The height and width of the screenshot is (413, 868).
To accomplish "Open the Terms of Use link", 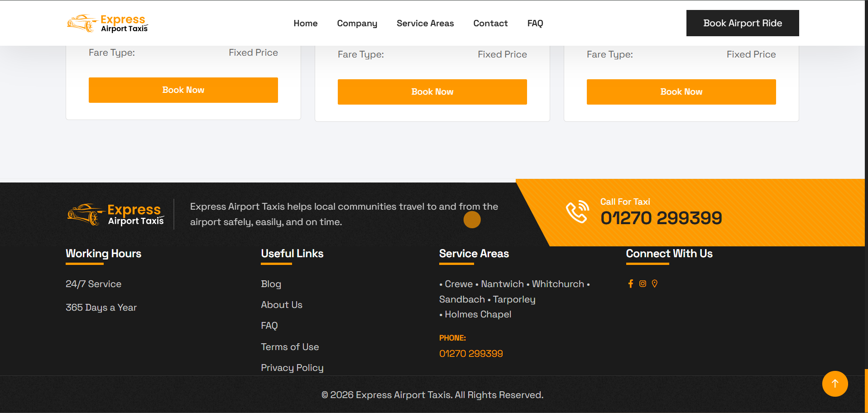I will [290, 347].
